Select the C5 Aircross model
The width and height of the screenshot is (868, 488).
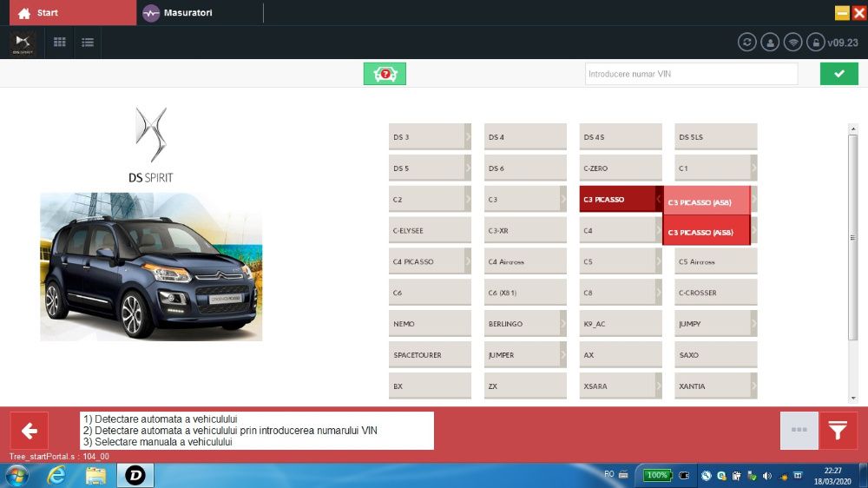(716, 261)
